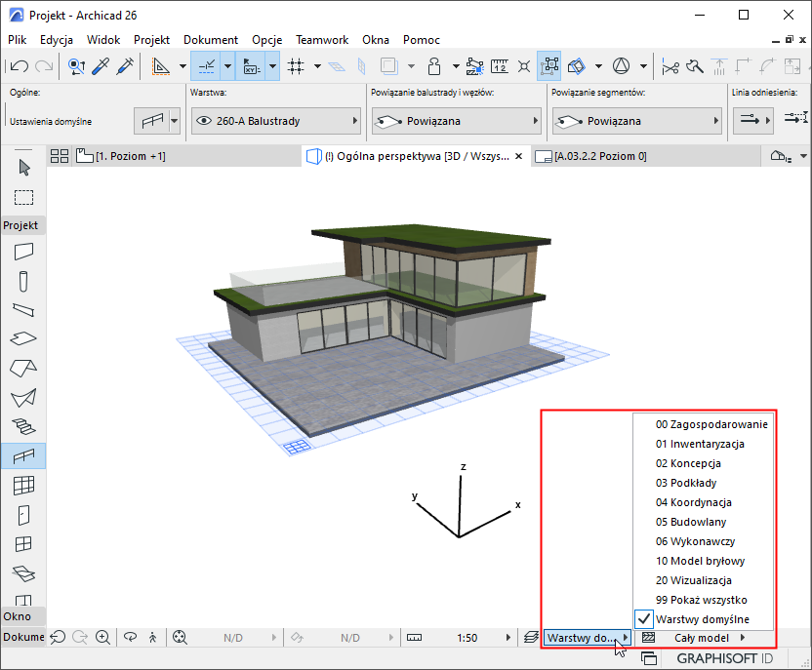Expand the Projekt toolbox section header
The image size is (812, 670).
20,225
